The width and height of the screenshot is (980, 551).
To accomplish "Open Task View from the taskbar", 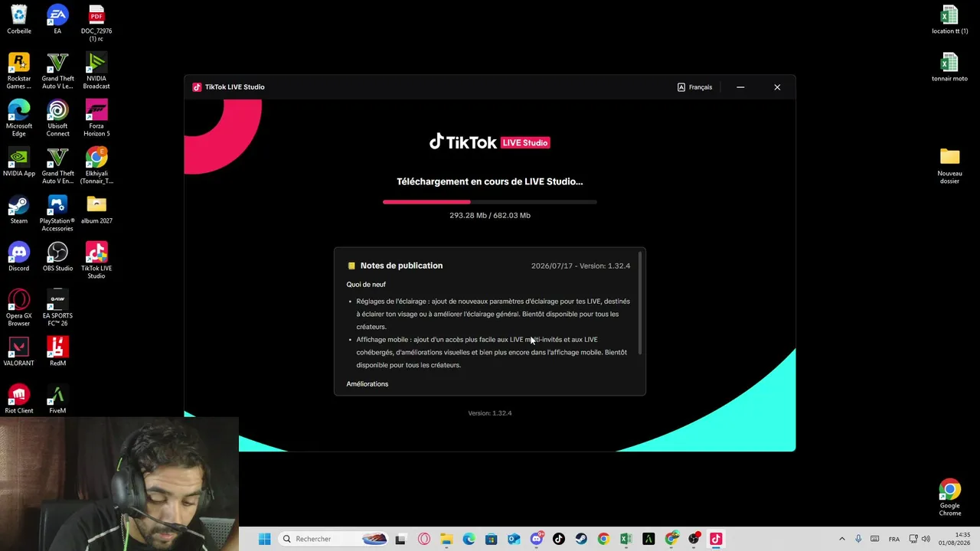I will point(400,539).
